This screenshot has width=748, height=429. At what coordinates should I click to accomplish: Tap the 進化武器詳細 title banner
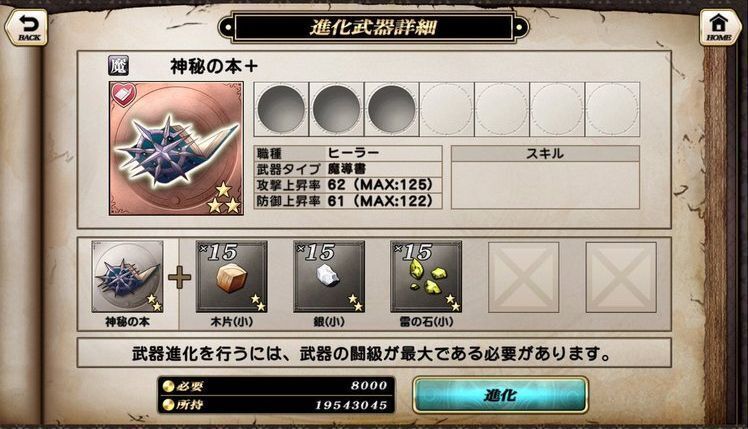(374, 27)
